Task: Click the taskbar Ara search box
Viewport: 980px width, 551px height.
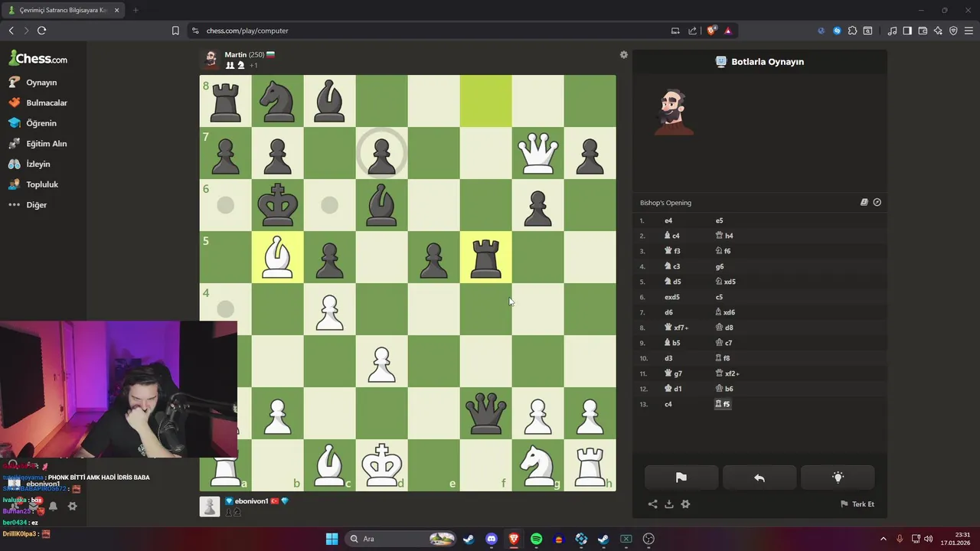Action: [x=400, y=539]
